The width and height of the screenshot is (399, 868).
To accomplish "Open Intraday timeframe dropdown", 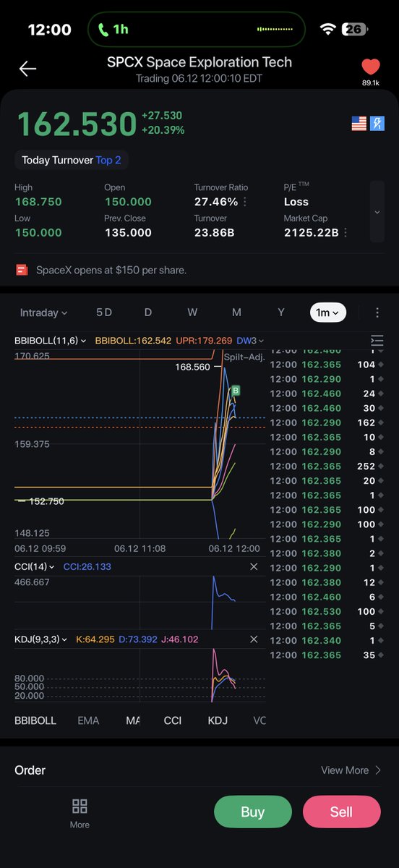I will (x=43, y=312).
